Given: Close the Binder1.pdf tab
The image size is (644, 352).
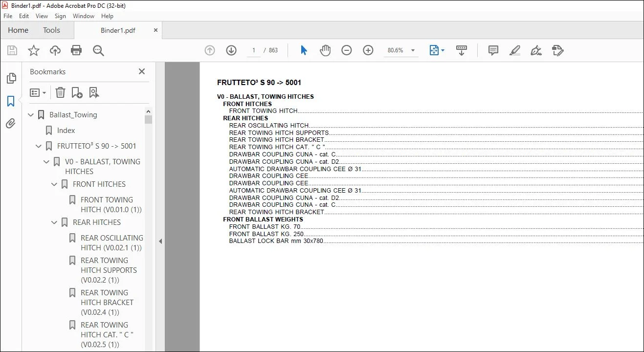Looking at the screenshot, I should pos(155,30).
